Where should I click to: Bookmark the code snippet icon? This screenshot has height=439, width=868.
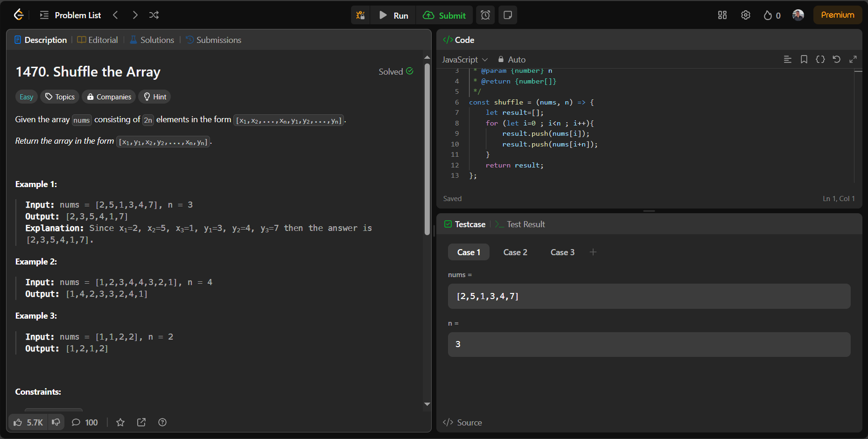(x=804, y=59)
